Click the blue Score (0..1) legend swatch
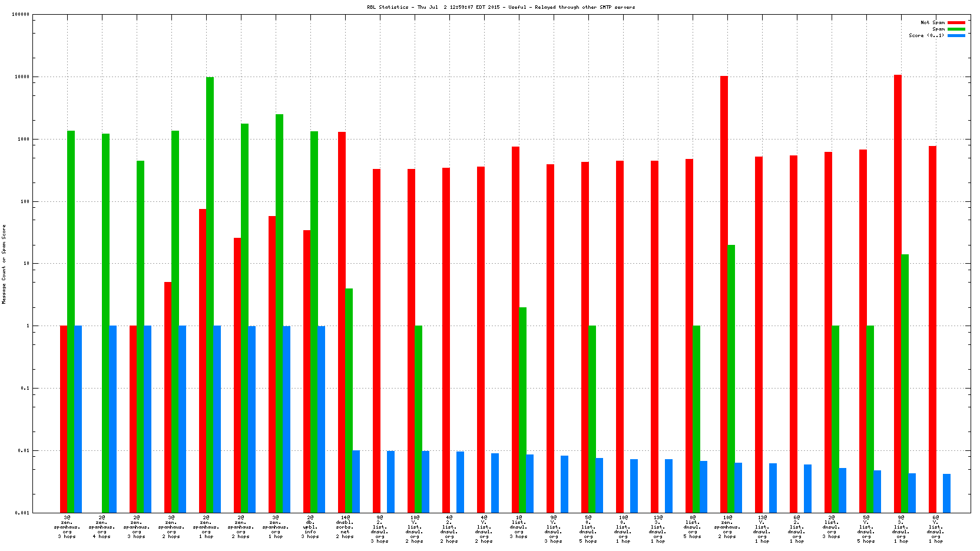 pos(956,35)
